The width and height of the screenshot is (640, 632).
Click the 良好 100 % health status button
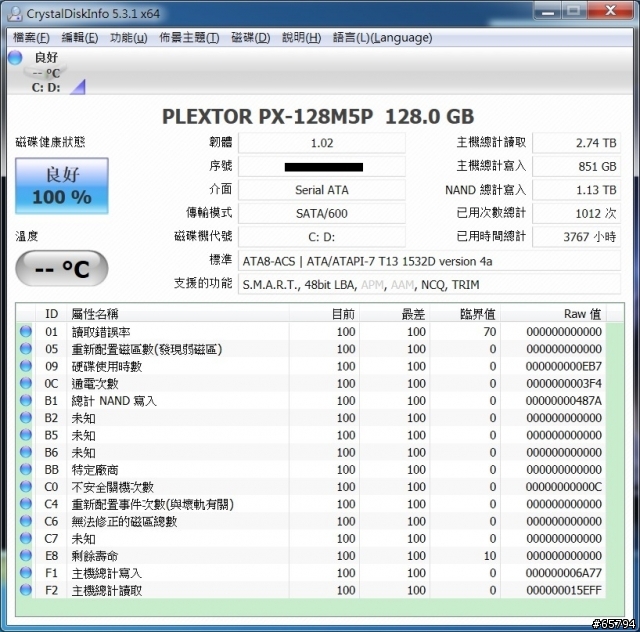pos(62,186)
